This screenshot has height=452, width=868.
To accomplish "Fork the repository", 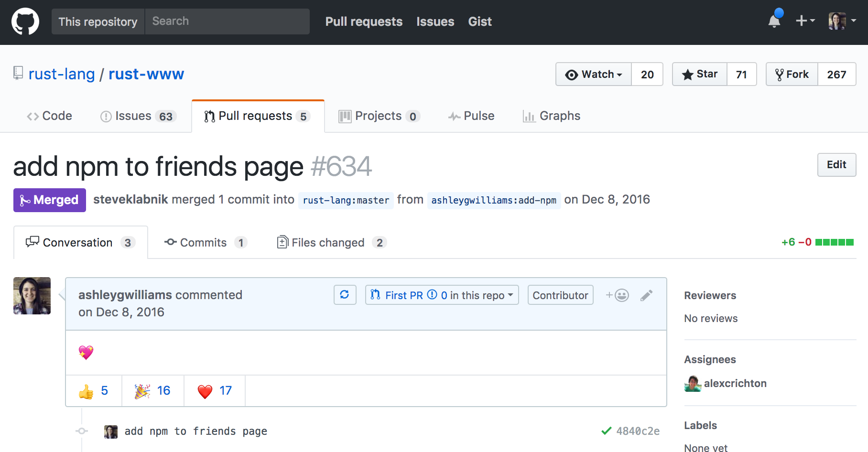I will click(x=792, y=74).
